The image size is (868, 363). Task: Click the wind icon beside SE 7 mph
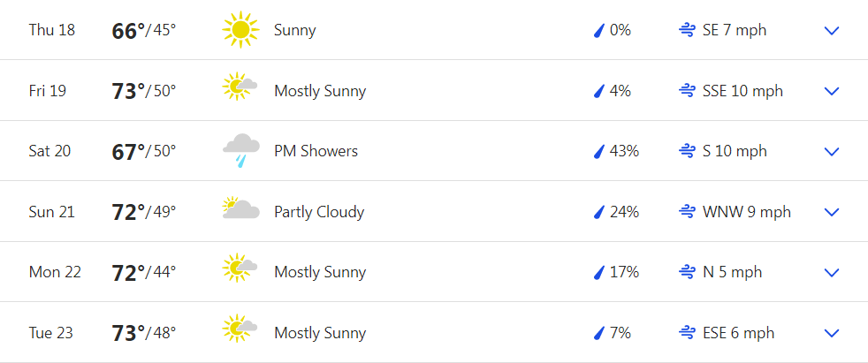[687, 30]
